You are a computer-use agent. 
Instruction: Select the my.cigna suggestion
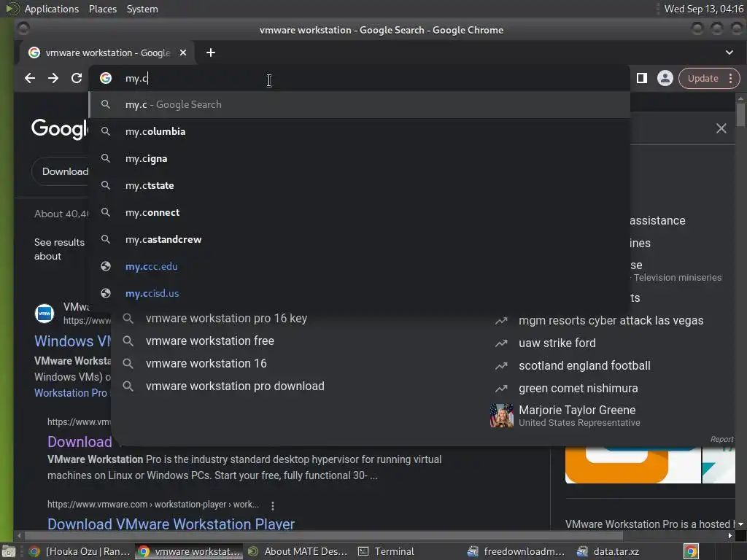tap(360, 158)
